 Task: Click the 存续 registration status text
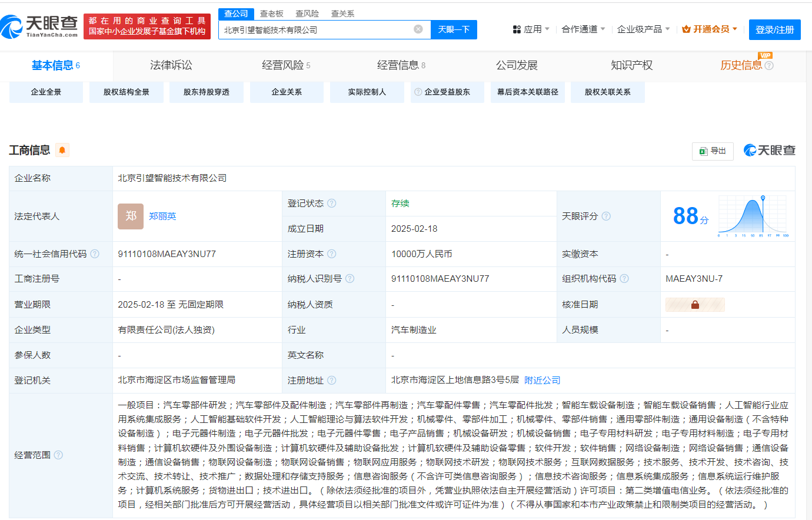[x=400, y=204]
